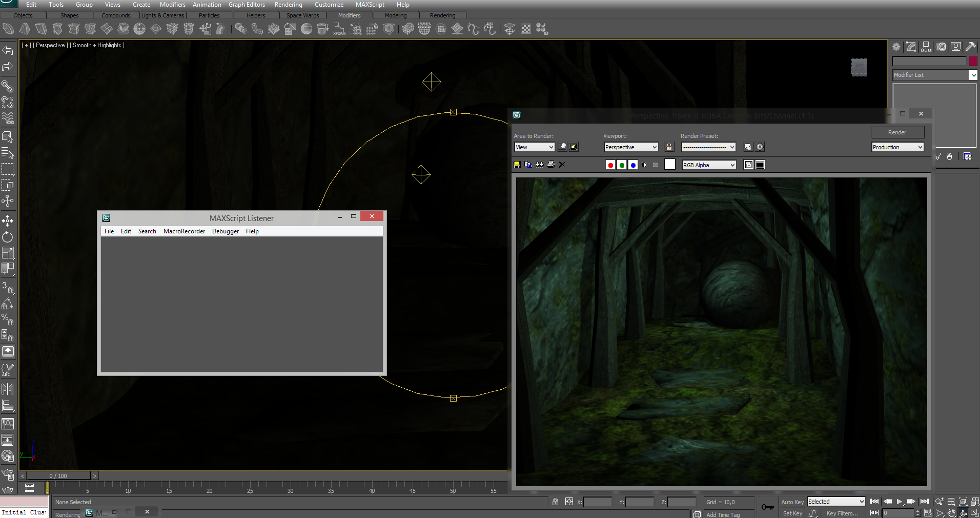Open the Graph Editors menu

247,5
